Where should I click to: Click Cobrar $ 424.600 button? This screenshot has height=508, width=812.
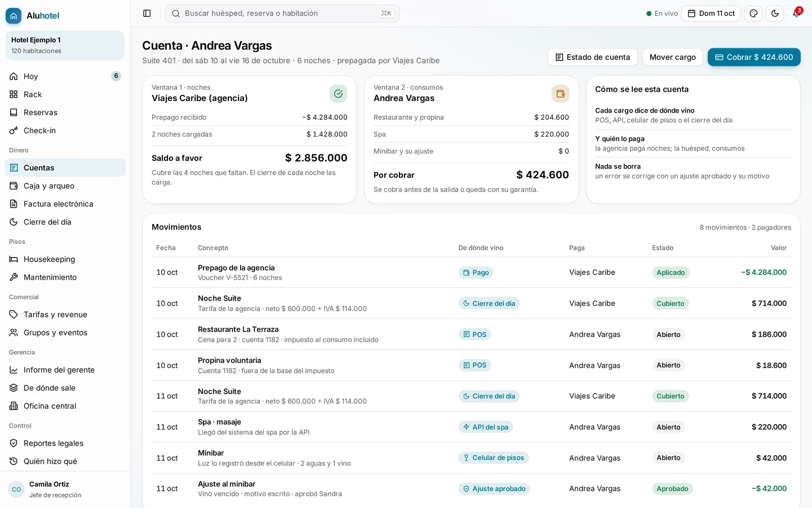click(754, 57)
